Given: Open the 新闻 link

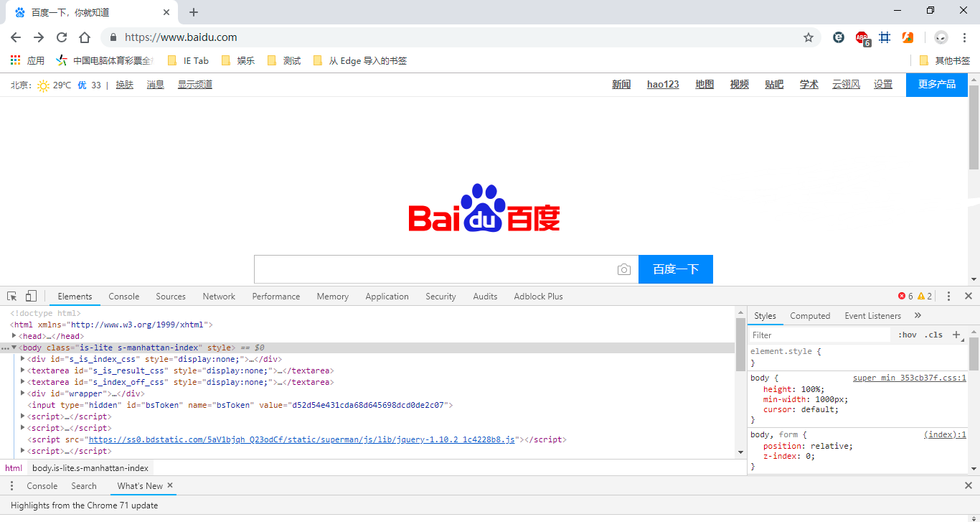Looking at the screenshot, I should click(x=621, y=85).
